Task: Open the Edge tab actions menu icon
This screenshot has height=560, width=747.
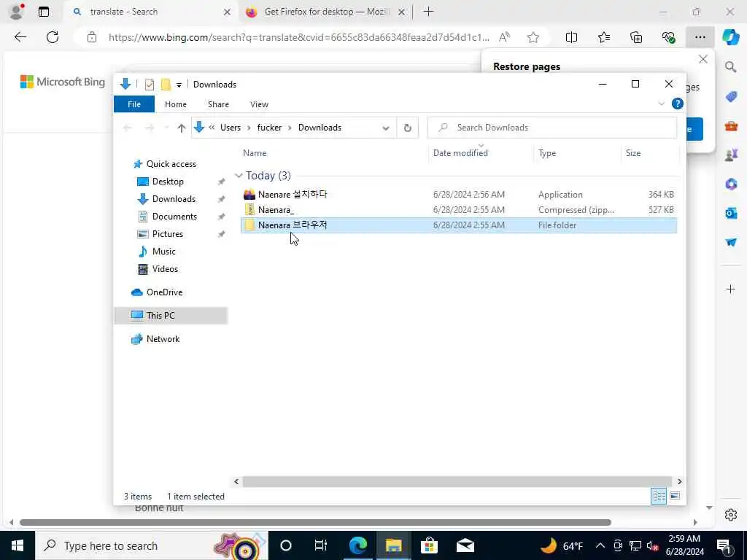Action: (x=43, y=12)
